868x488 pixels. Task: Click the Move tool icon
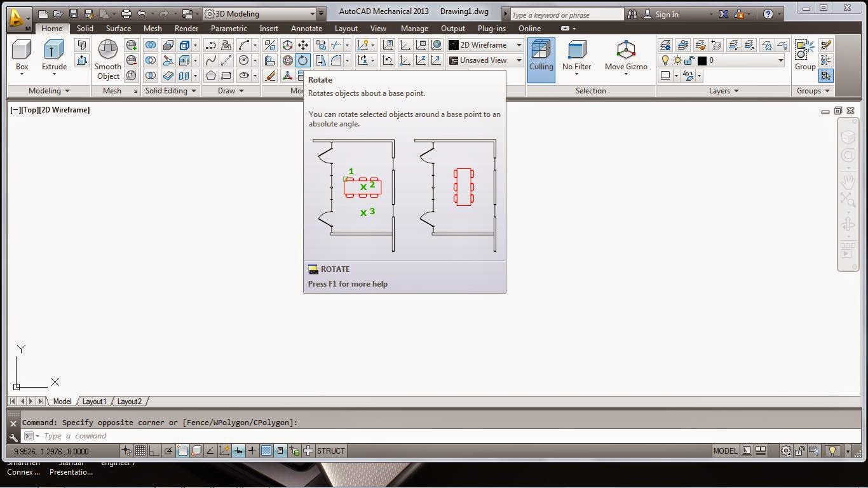(303, 45)
